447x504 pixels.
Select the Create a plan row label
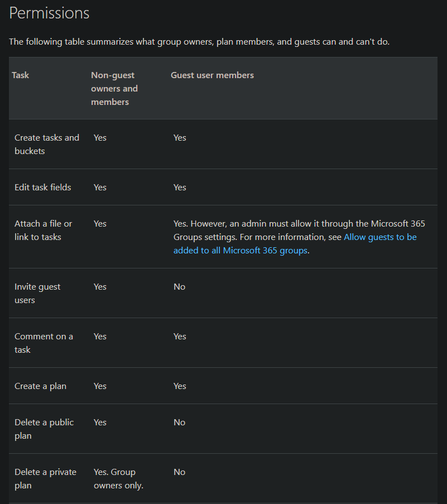pyautogui.click(x=40, y=386)
